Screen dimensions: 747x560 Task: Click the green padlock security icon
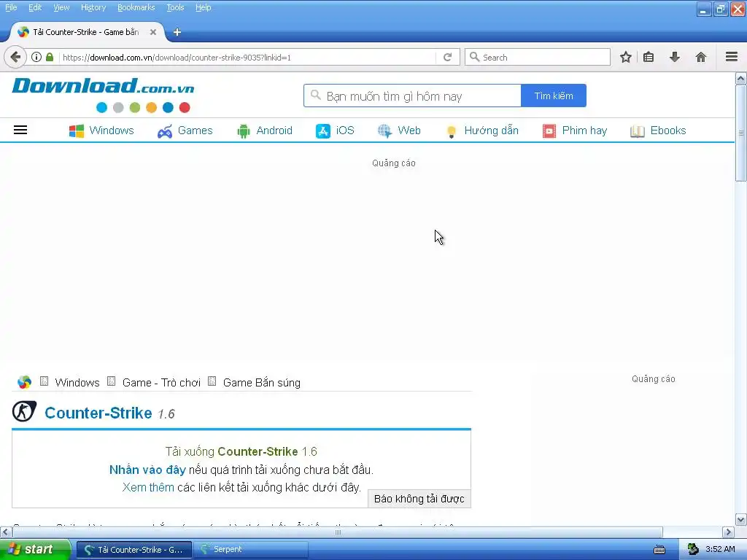(50, 57)
